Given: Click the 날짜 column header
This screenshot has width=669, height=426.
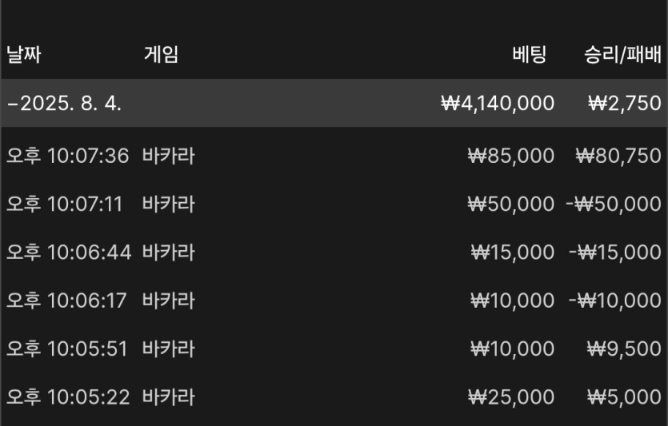Looking at the screenshot, I should (x=24, y=55).
